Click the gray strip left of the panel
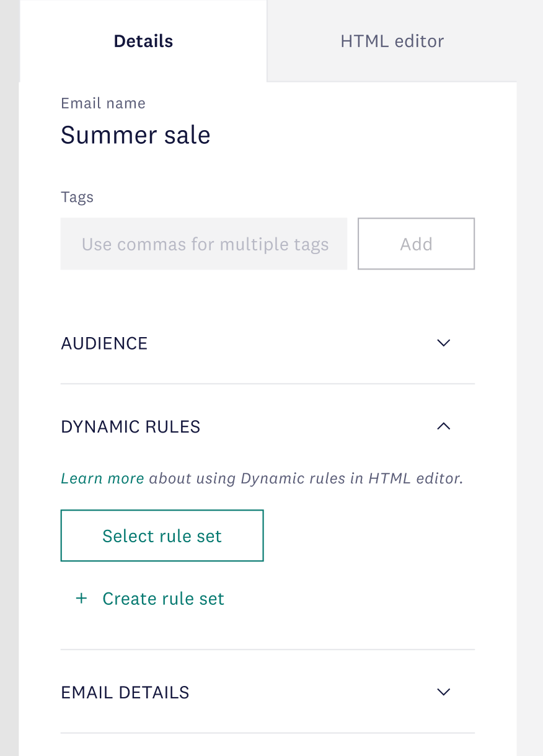543x756 pixels. coord(9,378)
